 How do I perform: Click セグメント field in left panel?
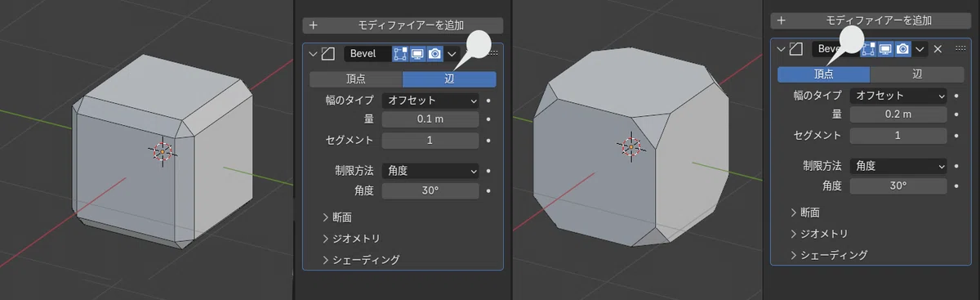[430, 140]
